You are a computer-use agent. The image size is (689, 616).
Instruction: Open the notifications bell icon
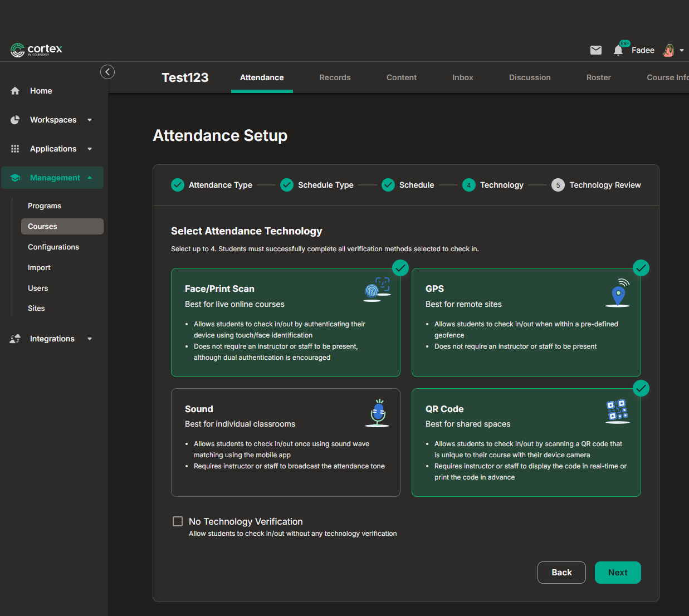618,50
